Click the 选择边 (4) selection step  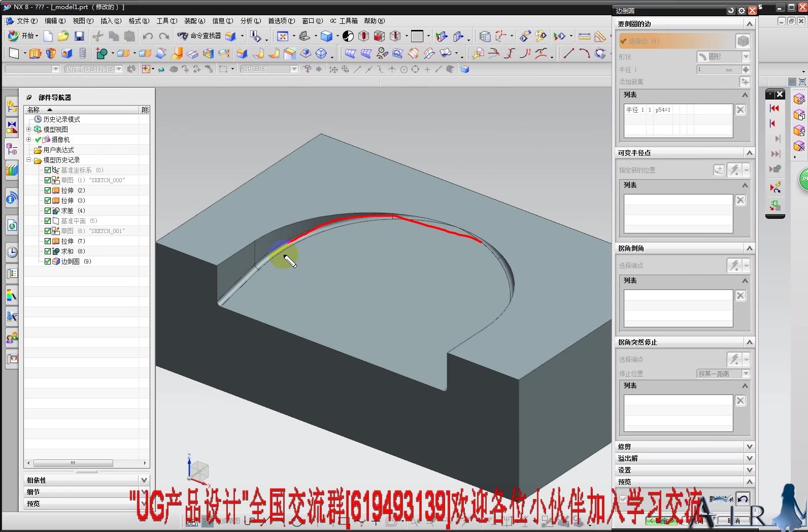676,41
